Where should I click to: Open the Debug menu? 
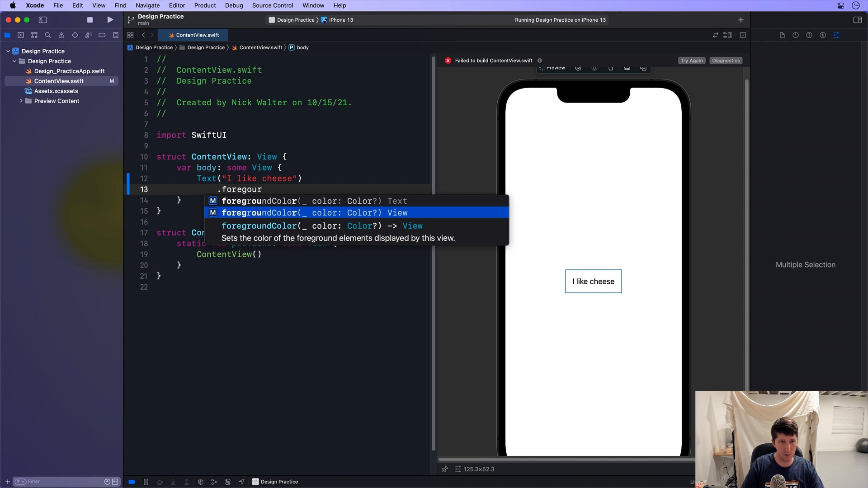[x=234, y=5]
